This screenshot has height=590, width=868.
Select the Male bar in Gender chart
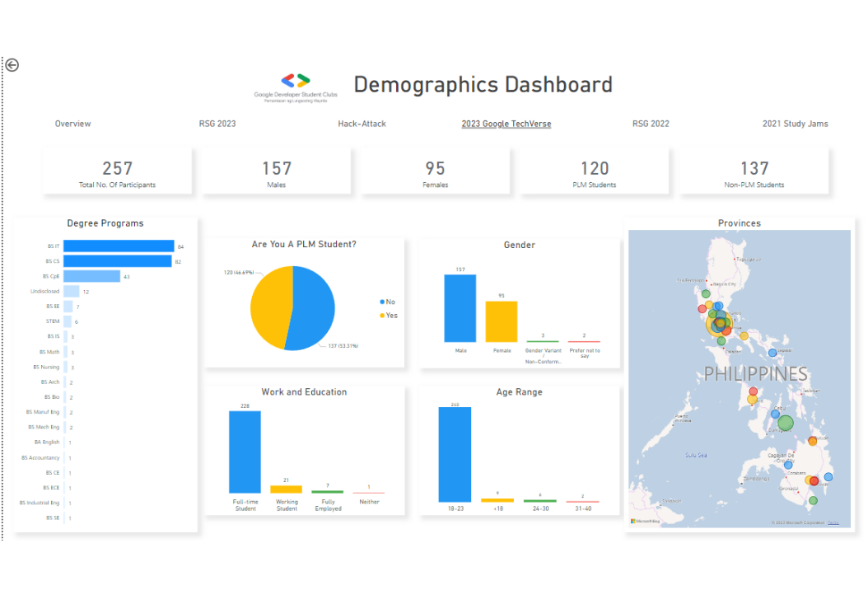click(460, 308)
